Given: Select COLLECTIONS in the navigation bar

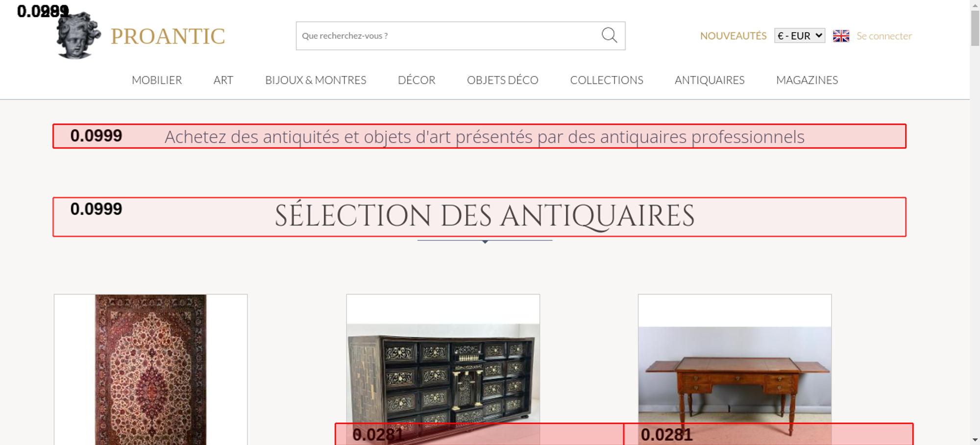Looking at the screenshot, I should pyautogui.click(x=607, y=80).
